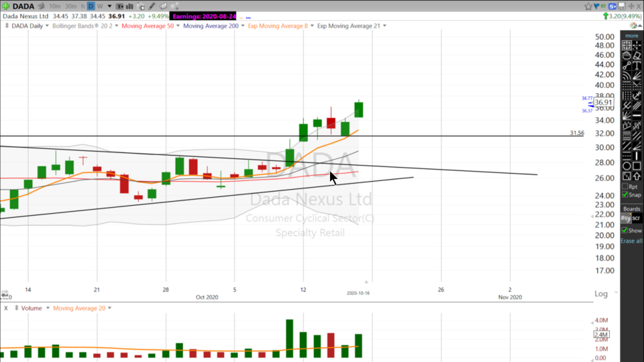
Task: Click the RT real-time indicator
Action: (603, 6)
